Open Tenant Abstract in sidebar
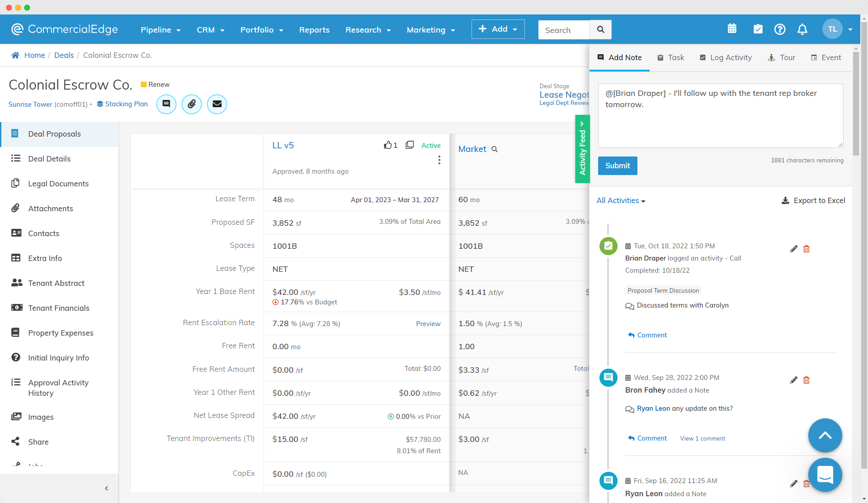 coord(59,283)
